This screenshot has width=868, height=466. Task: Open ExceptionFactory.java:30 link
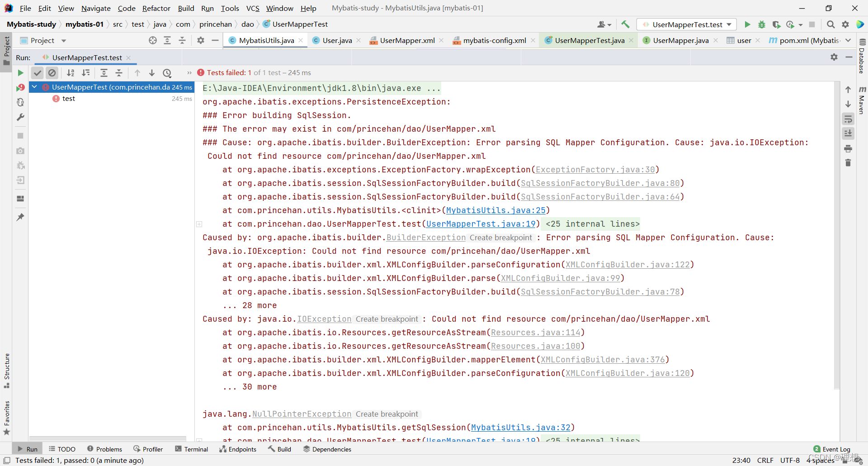[x=595, y=170]
